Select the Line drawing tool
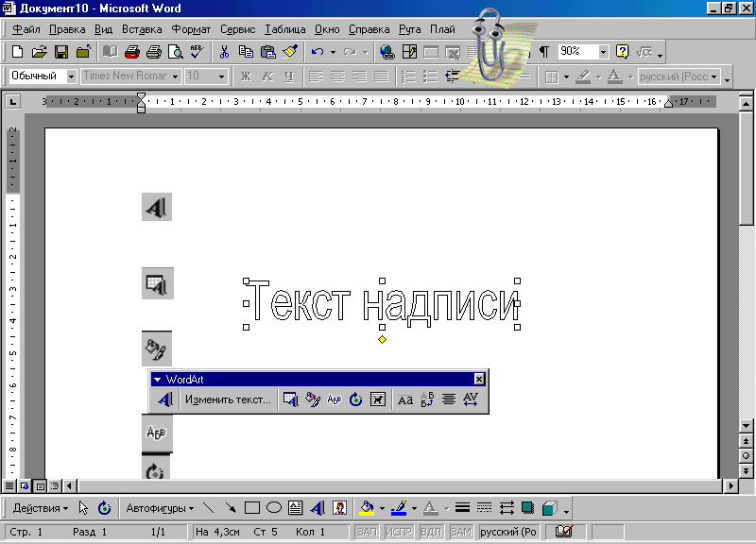Viewport: 756px width, 544px height. [208, 508]
